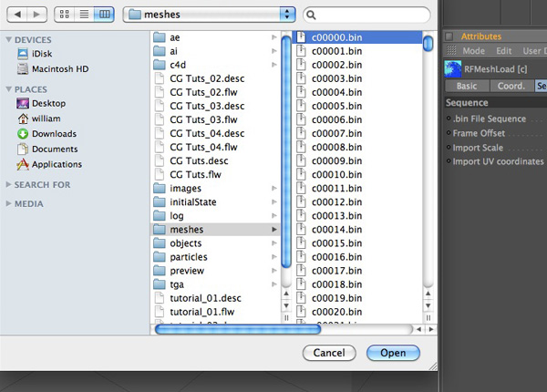Switch to the Basic tab
The image size is (547, 392).
[x=467, y=86]
